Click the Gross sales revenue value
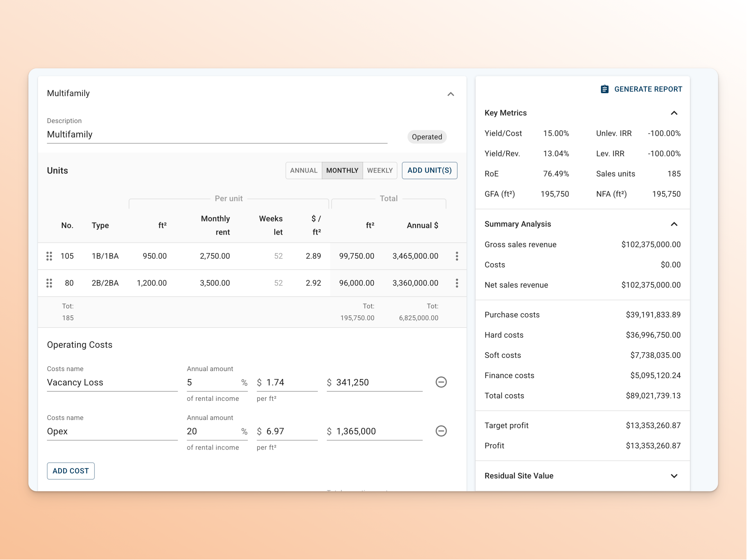Viewport: 747px width, 560px height. [x=651, y=245]
